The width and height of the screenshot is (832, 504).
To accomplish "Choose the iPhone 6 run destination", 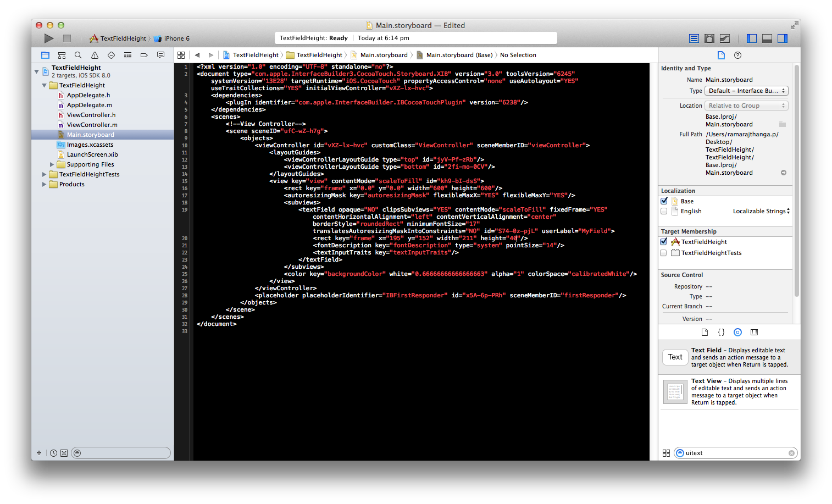I will click(x=172, y=38).
